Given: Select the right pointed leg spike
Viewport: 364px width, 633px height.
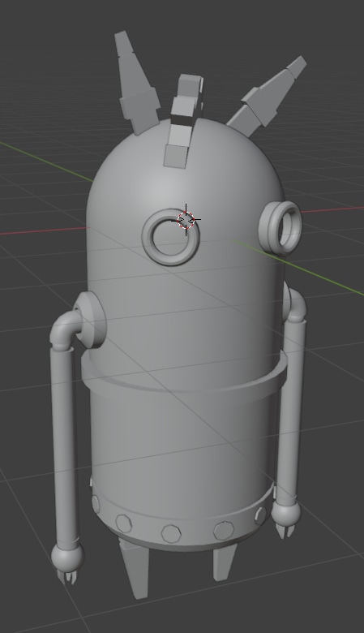Looking at the screenshot, I should click(224, 562).
